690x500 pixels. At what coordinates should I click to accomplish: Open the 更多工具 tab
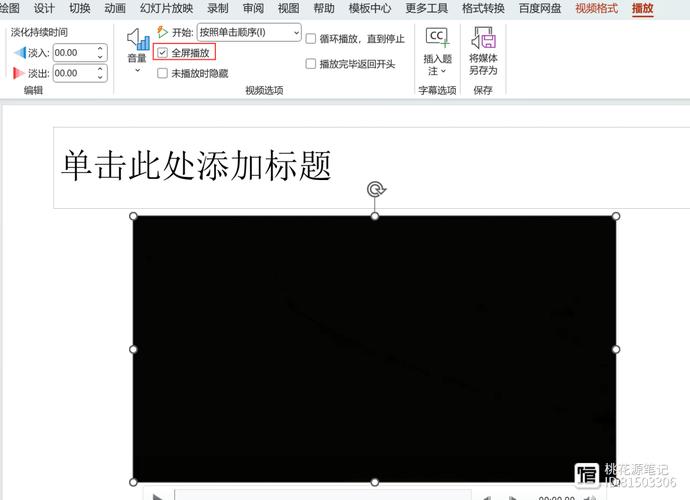(426, 8)
